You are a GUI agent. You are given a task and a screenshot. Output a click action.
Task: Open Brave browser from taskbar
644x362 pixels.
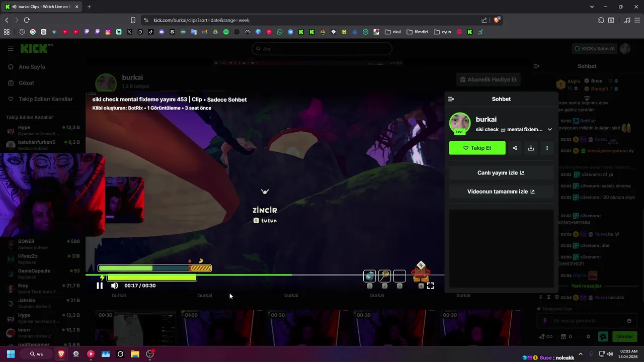61,354
